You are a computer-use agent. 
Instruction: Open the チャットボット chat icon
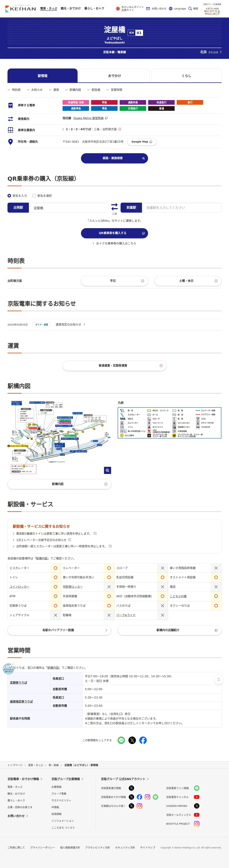8,669
